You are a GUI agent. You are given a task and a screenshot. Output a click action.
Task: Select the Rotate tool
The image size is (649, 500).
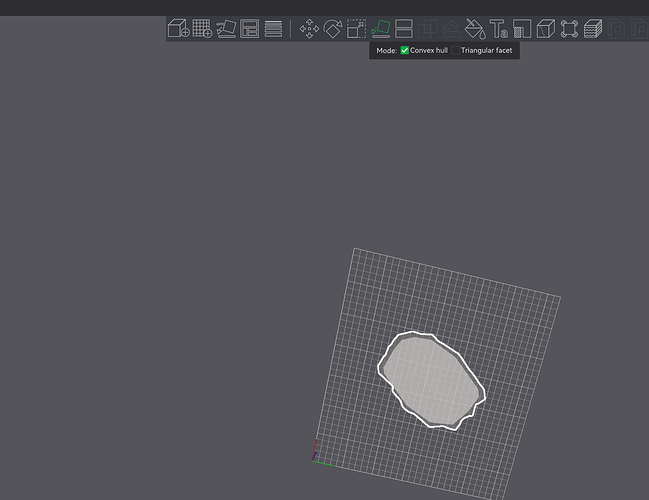pos(333,29)
